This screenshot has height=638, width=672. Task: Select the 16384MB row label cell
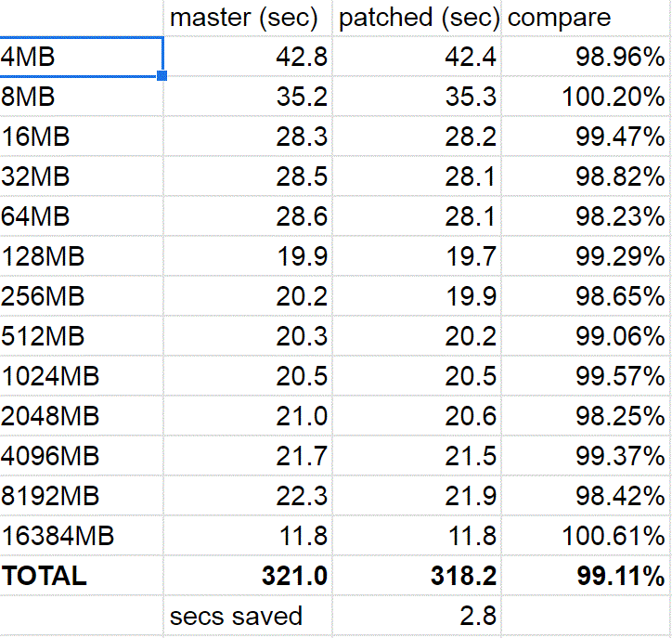click(82, 536)
